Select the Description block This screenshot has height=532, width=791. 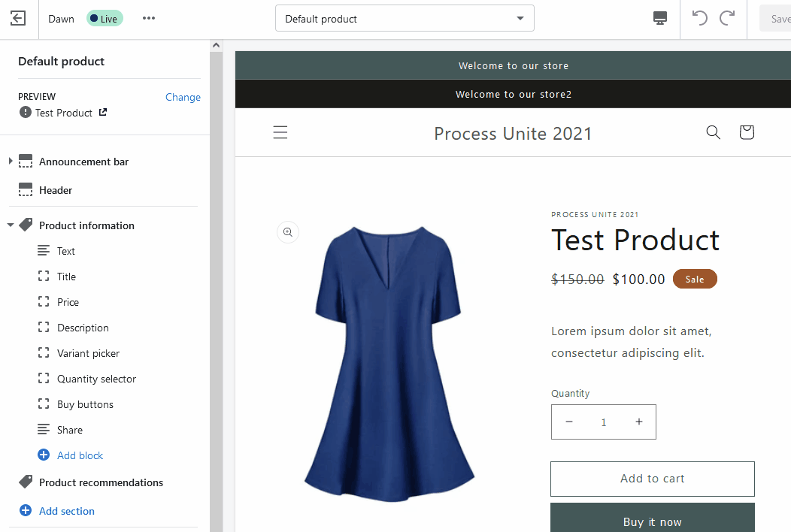click(x=83, y=328)
